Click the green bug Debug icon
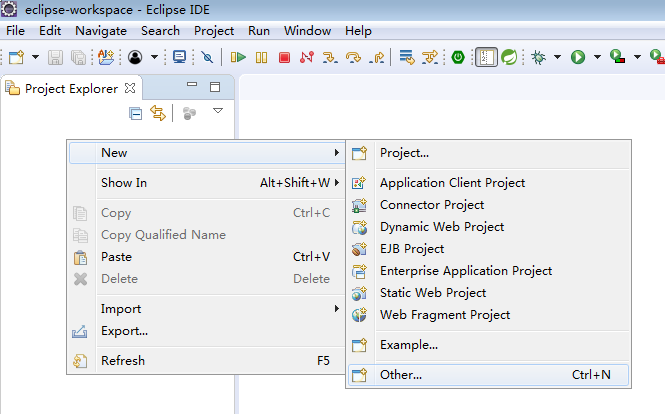The height and width of the screenshot is (414, 665). coord(539,57)
